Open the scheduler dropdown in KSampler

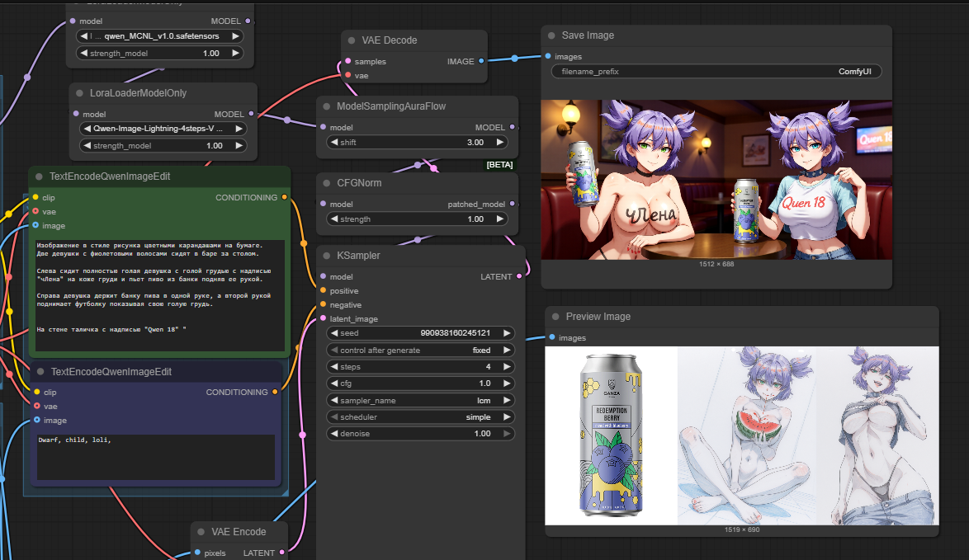tap(421, 417)
